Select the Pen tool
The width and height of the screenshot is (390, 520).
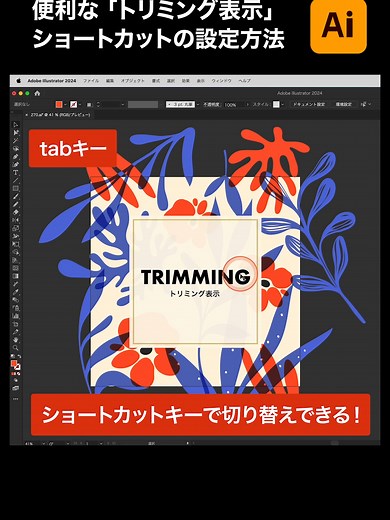pyautogui.click(x=16, y=157)
